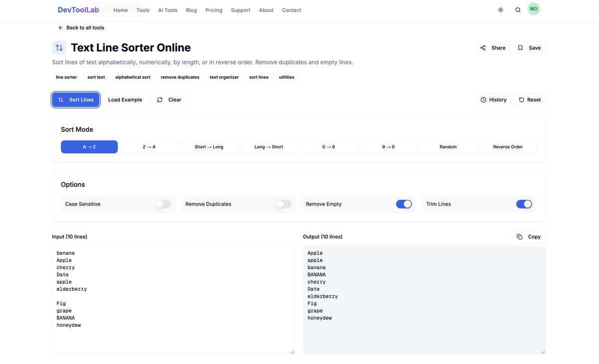The height and width of the screenshot is (364, 599).
Task: Clear the input text
Action: coord(169,100)
